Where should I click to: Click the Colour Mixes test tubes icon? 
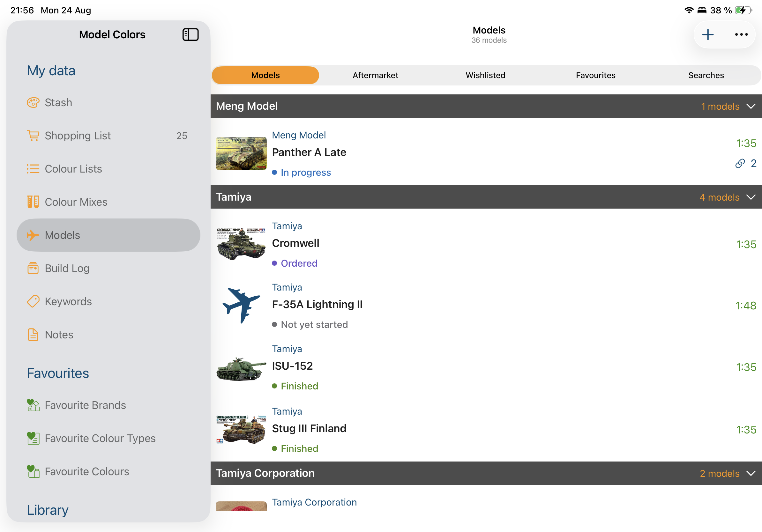33,202
